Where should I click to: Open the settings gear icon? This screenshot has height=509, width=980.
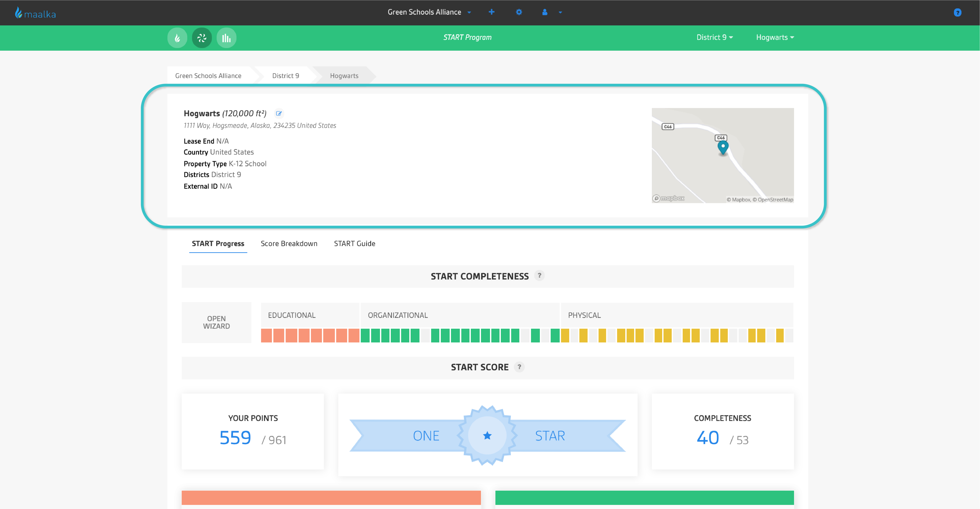tap(519, 12)
